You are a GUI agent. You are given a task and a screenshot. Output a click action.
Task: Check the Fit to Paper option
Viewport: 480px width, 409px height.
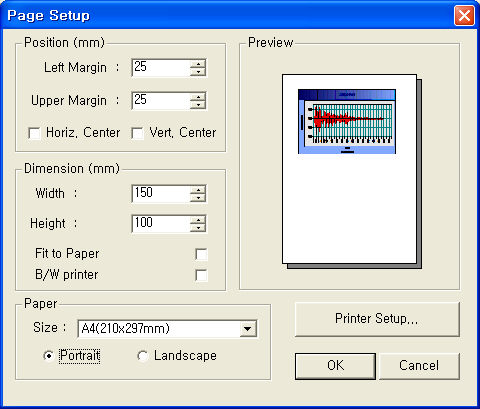[x=201, y=254]
